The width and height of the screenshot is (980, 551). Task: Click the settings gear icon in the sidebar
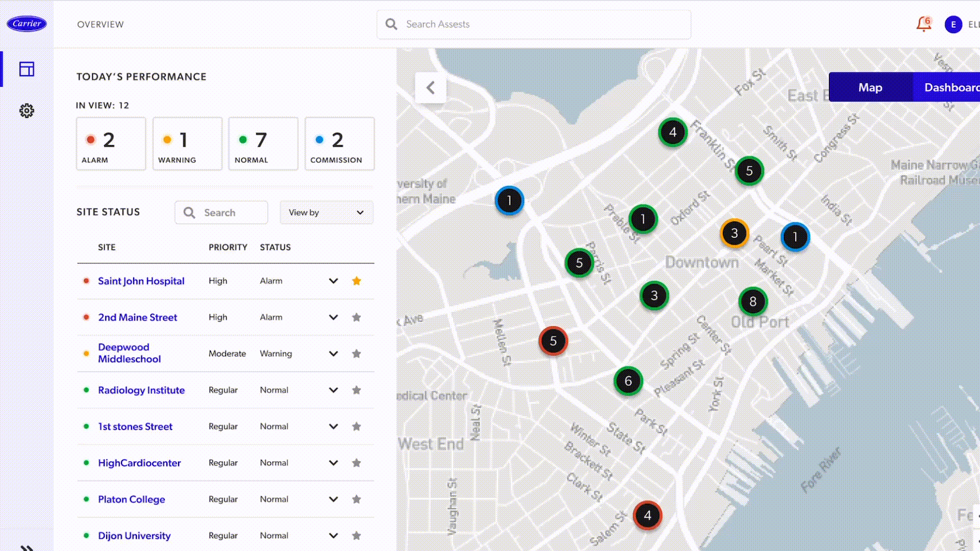27,110
